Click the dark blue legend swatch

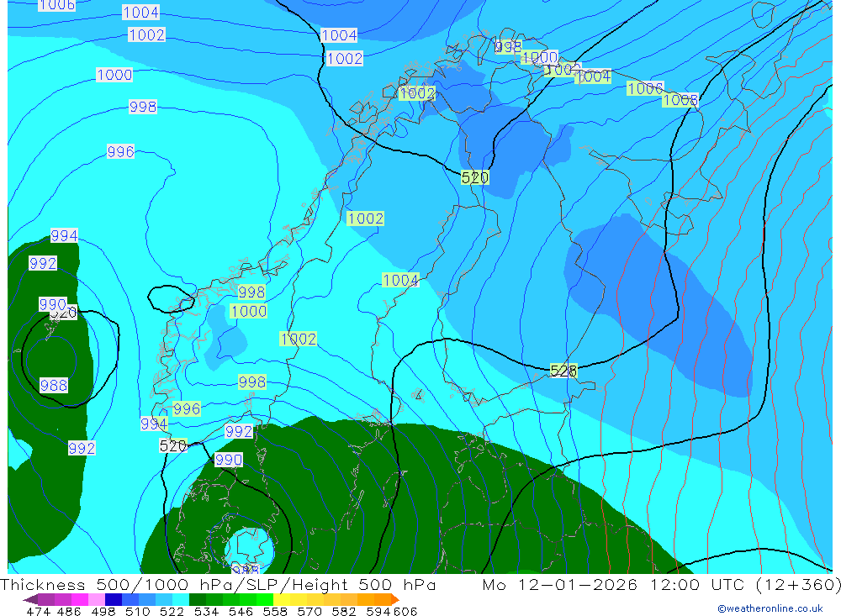point(114,599)
